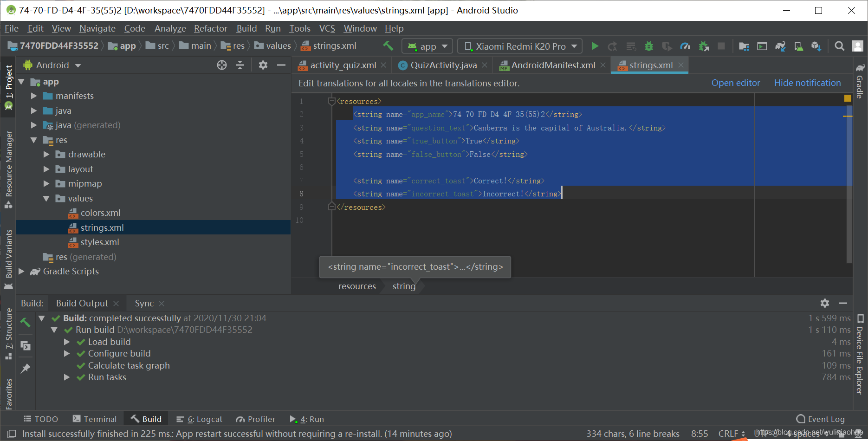Run the app with green play button
Screen dimensions: 868x441
tap(595, 46)
